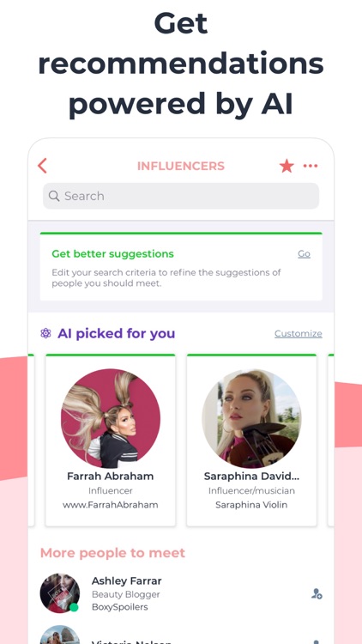Open the partially visible bottom avatar
Screen dimensions: 362x644
tap(60, 635)
